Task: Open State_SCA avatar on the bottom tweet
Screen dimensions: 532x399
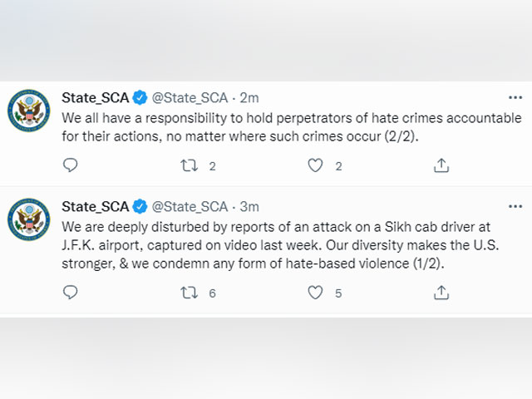Action: point(29,219)
